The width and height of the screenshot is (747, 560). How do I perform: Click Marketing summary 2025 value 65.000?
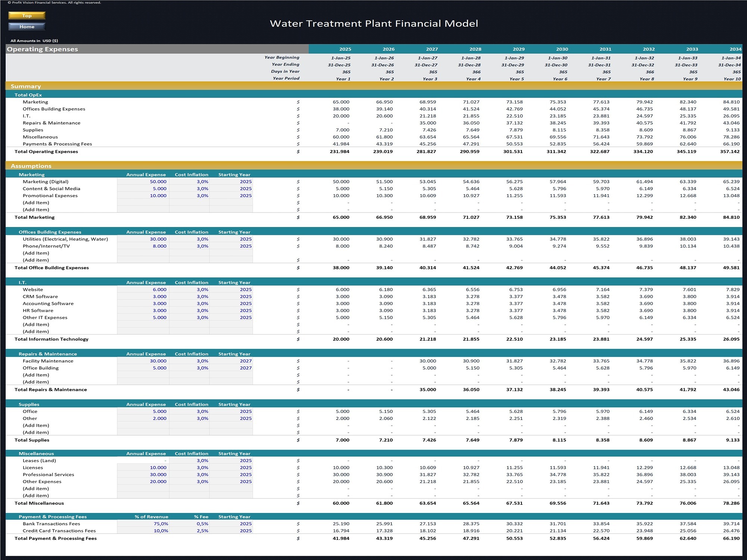[x=341, y=102]
